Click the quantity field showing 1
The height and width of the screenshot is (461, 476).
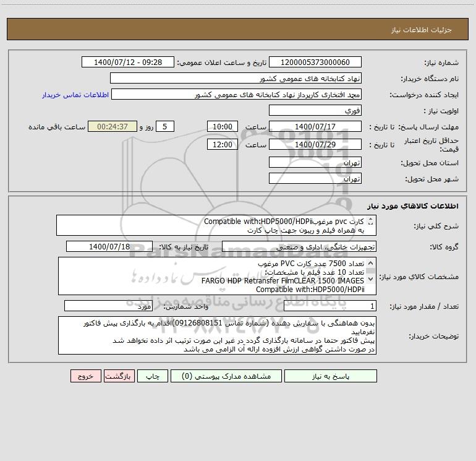(330, 306)
